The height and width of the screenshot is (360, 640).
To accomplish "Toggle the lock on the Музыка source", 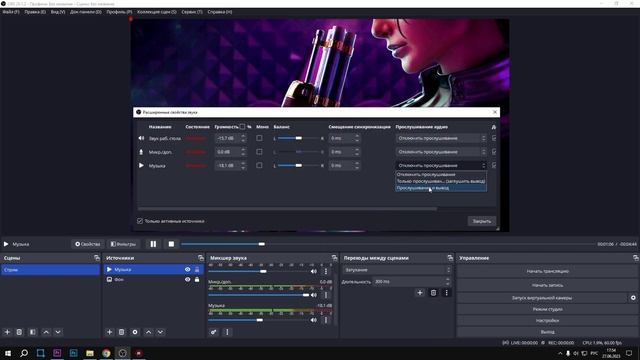I will click(x=197, y=270).
